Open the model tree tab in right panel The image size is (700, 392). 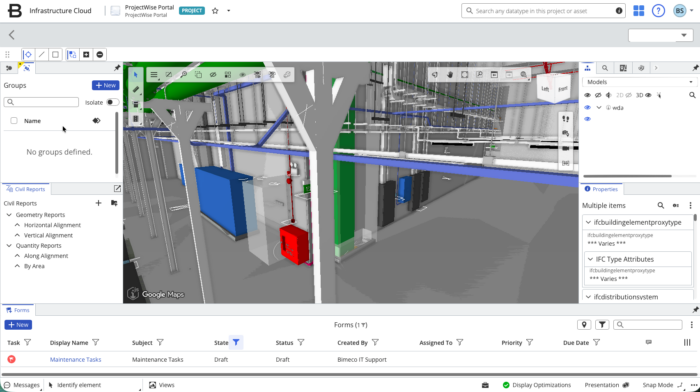pyautogui.click(x=587, y=68)
